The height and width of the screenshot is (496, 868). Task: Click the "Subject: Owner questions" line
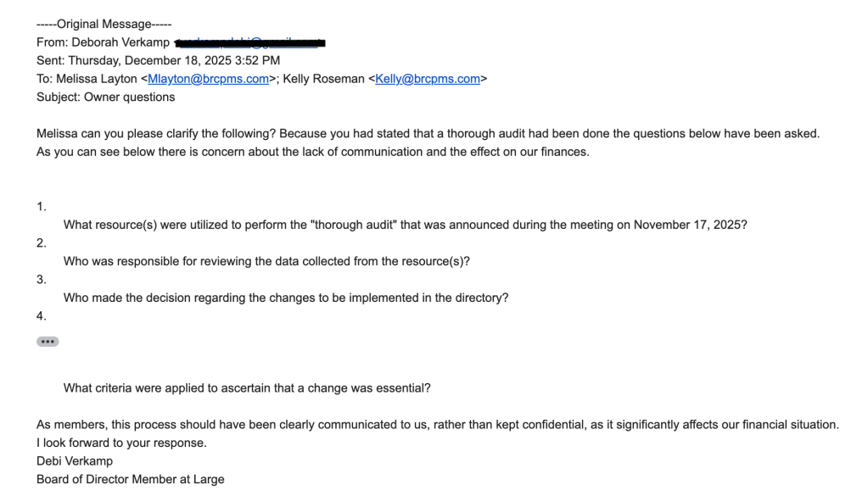105,97
